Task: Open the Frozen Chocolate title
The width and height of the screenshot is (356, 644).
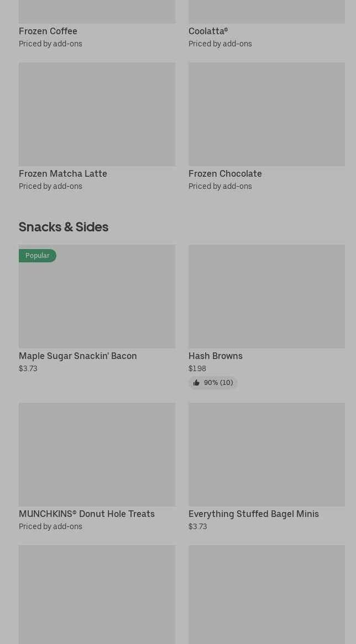Action: [x=225, y=173]
